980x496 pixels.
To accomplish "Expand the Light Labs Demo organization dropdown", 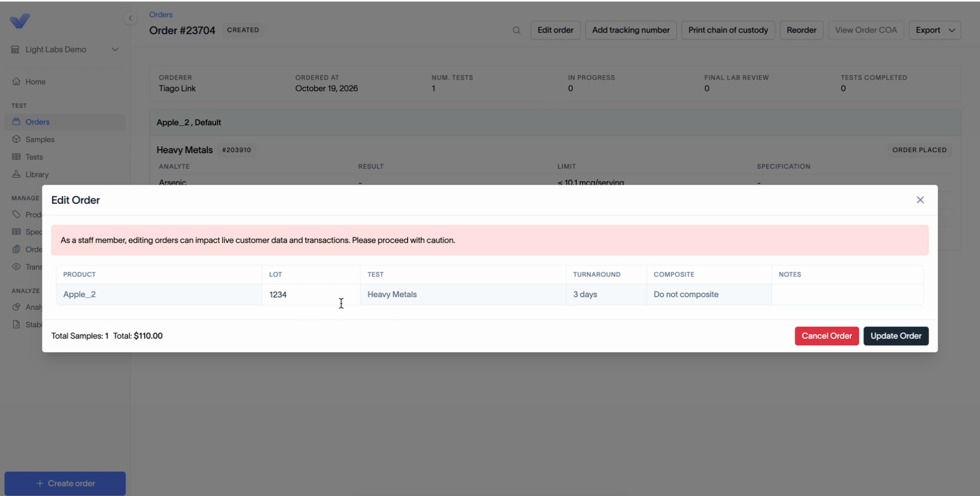I will tap(65, 50).
